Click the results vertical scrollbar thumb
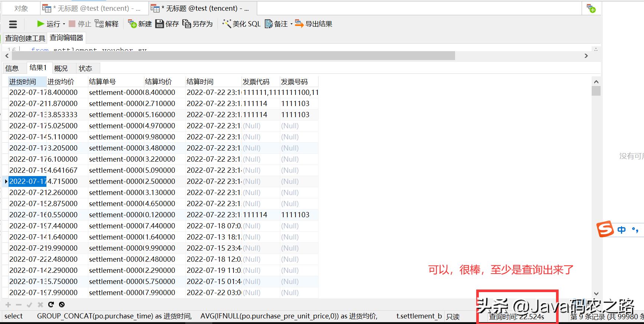 (596, 91)
